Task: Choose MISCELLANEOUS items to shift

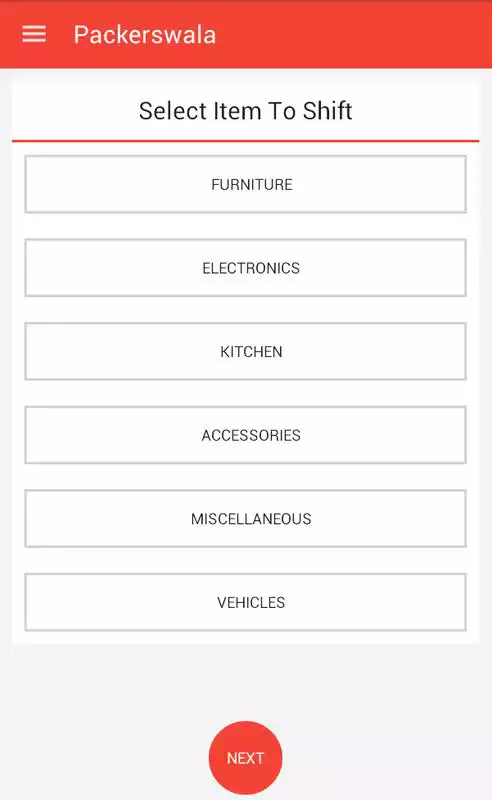Action: (245, 519)
